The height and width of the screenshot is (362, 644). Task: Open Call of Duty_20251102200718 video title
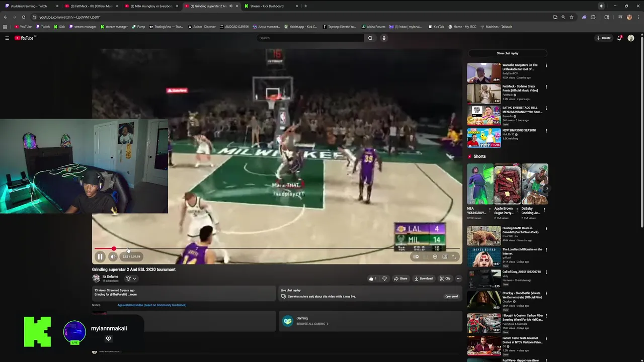point(521,272)
